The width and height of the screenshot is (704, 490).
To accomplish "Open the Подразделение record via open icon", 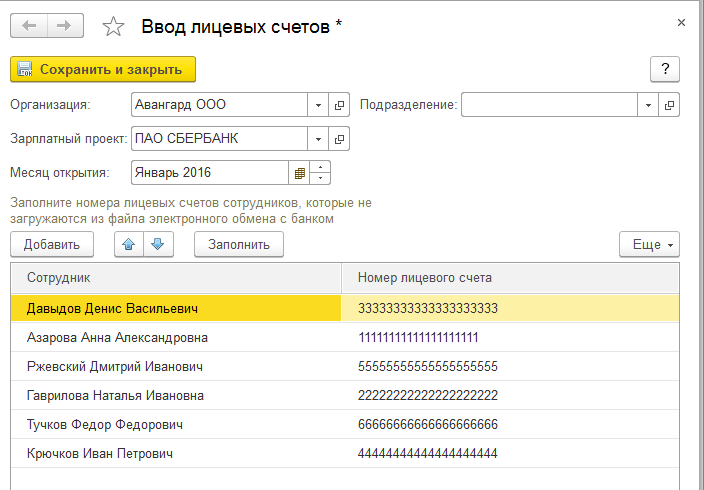I will (x=669, y=104).
